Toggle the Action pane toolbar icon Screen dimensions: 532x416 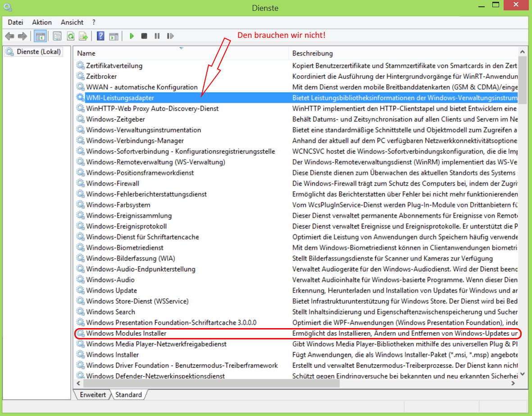(x=114, y=36)
